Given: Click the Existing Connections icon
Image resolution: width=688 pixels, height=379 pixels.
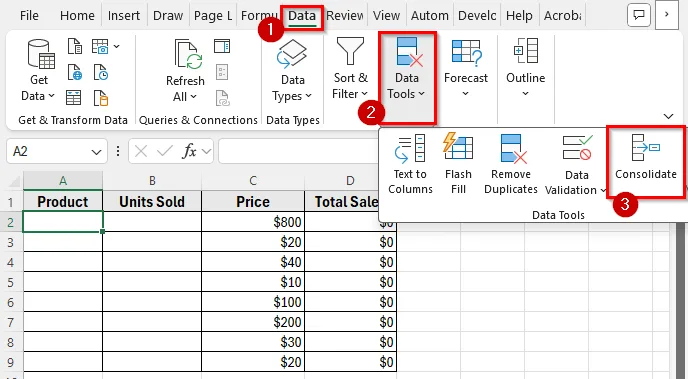Looking at the screenshot, I should [100, 98].
